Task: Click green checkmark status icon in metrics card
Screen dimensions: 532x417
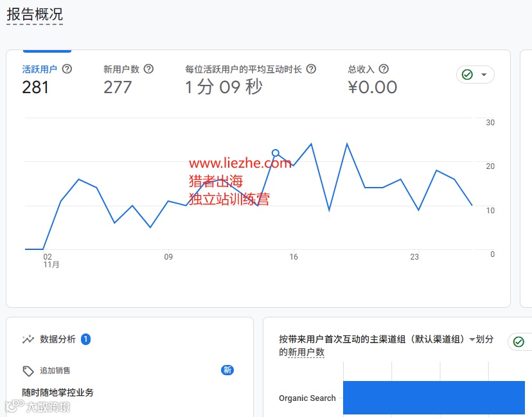Action: [x=468, y=75]
